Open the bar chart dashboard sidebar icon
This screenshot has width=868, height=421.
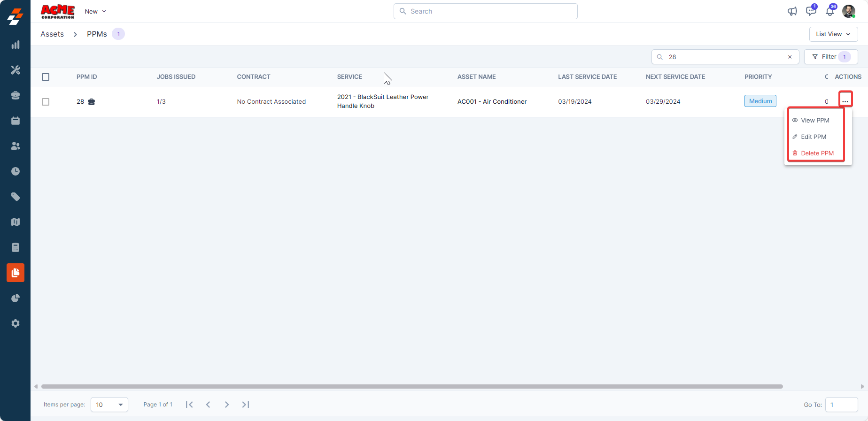coord(15,45)
